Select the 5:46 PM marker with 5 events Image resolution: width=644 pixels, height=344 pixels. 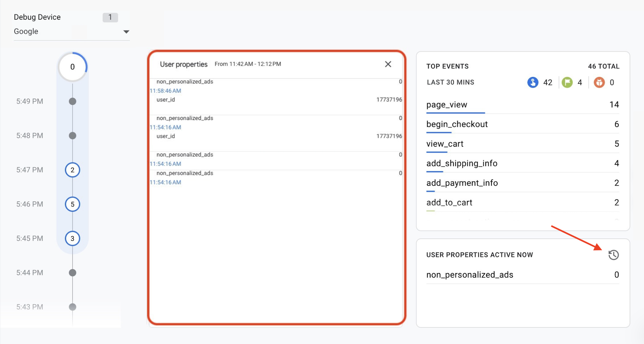point(72,204)
